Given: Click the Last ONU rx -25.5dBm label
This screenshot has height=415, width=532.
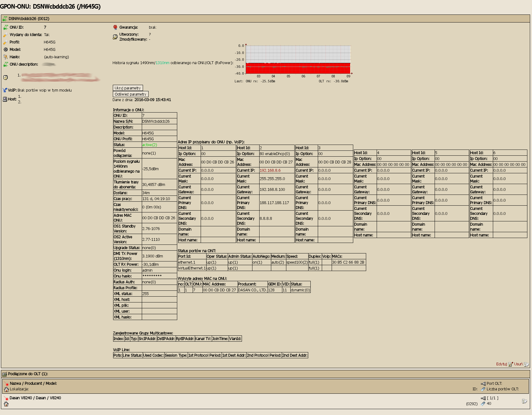Looking at the screenshot, I should tap(255, 81).
